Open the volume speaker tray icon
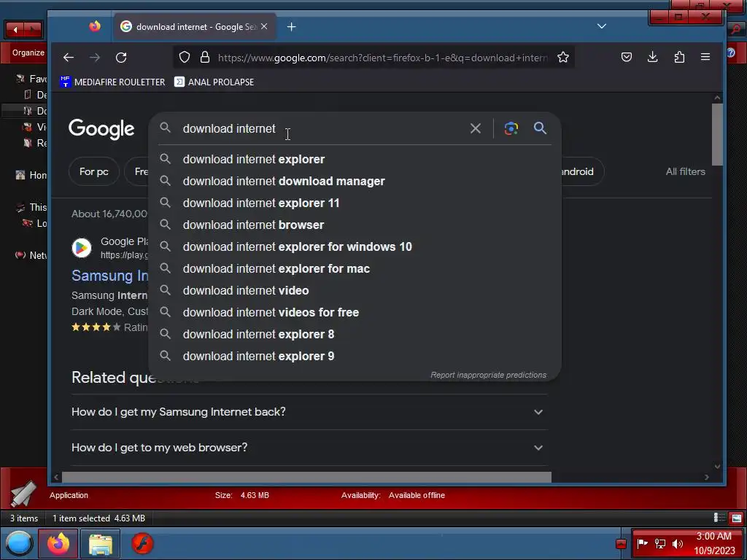The width and height of the screenshot is (747, 560). (x=678, y=543)
